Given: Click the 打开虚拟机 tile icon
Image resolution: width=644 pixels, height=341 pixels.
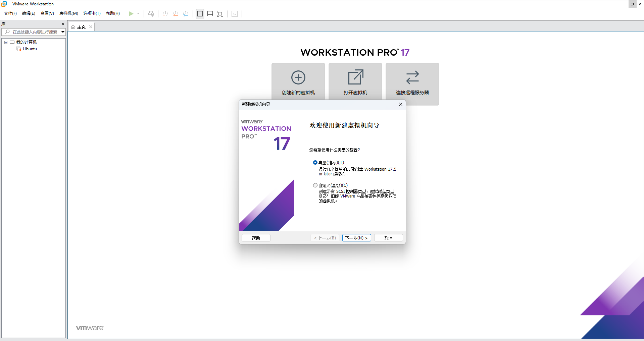Looking at the screenshot, I should pyautogui.click(x=355, y=77).
